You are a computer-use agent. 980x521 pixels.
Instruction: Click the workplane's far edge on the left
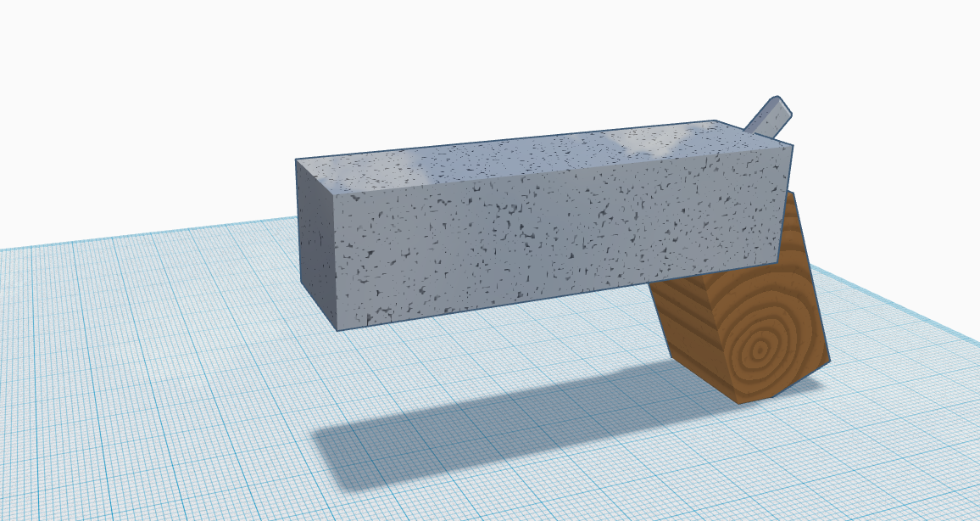[x=144, y=233]
